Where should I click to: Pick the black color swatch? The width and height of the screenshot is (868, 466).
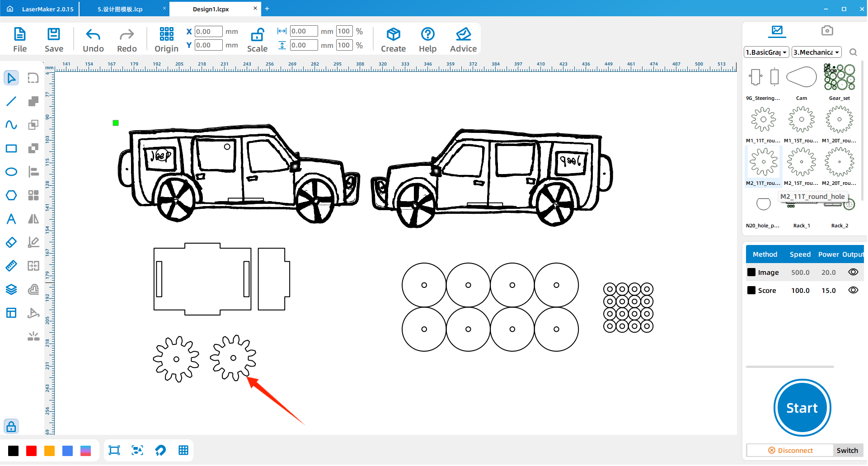tap(14, 451)
